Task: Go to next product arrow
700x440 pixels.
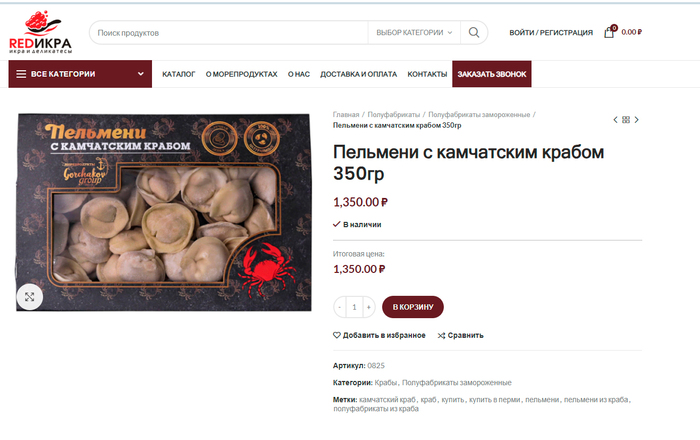Action: [x=637, y=120]
